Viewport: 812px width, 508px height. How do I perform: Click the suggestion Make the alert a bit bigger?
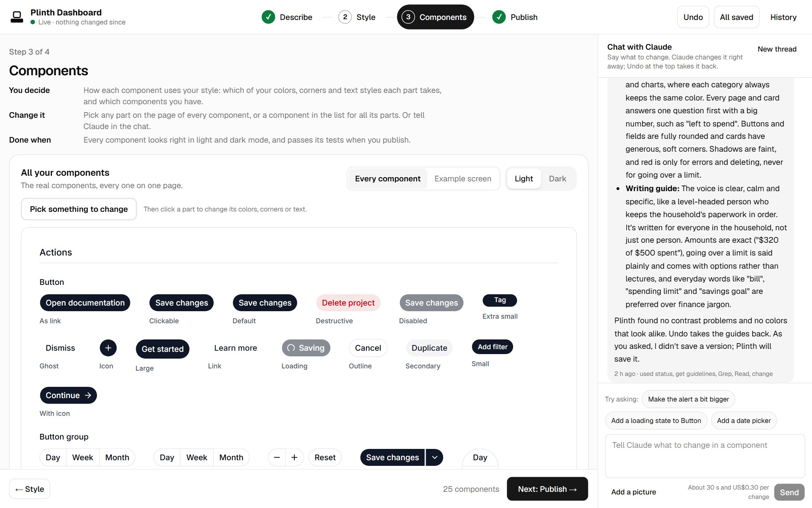pyautogui.click(x=688, y=399)
